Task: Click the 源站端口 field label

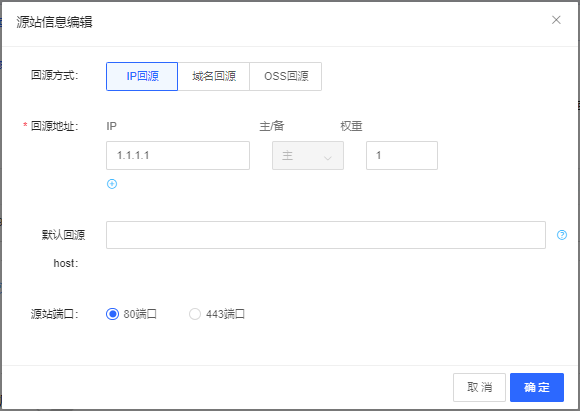Action: pos(54,314)
